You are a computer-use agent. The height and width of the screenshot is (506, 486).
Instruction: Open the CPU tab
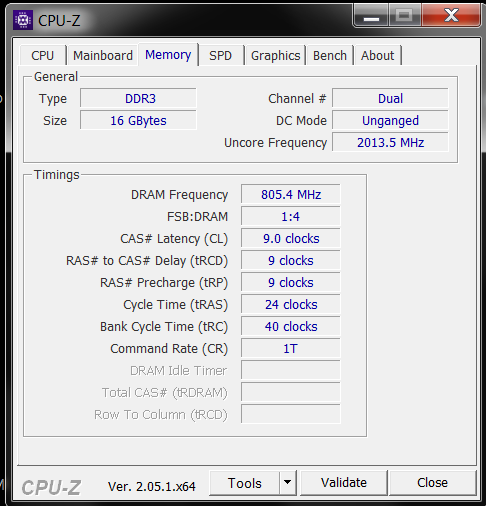pos(43,55)
